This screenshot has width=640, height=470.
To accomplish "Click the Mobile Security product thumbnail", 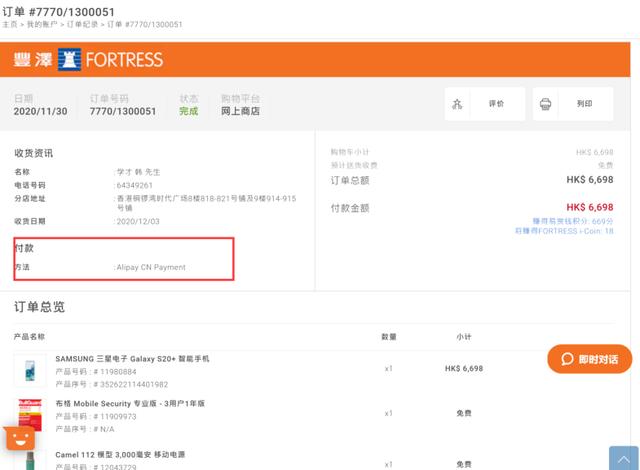I will tap(30, 415).
